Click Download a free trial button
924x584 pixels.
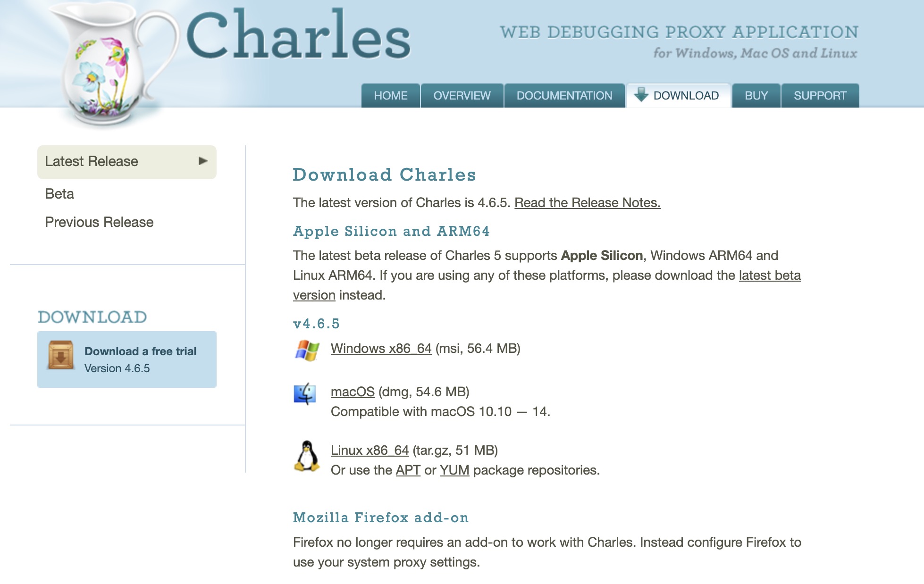point(127,359)
